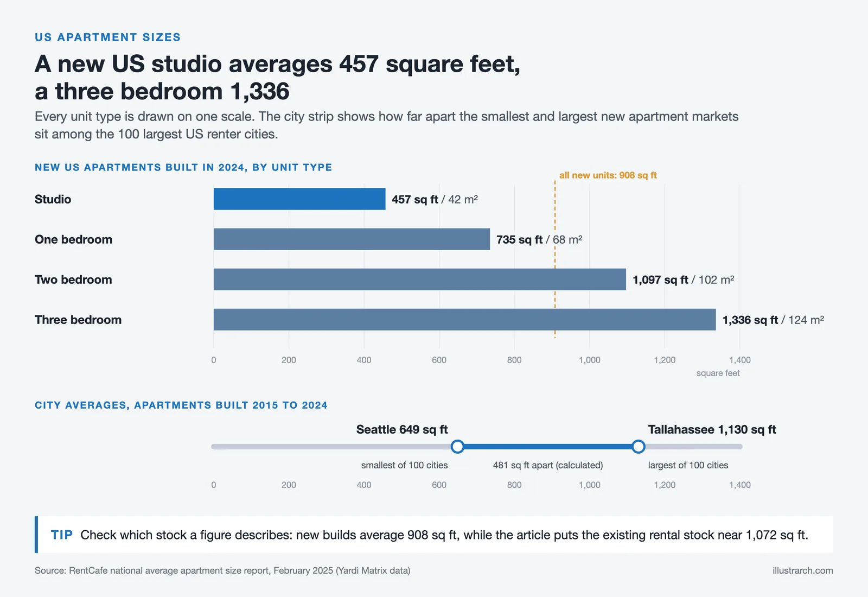Click the 'Studio' row label

53,199
